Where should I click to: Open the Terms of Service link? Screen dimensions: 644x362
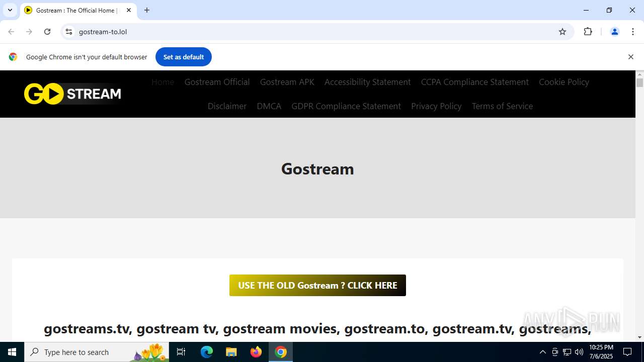pos(502,106)
